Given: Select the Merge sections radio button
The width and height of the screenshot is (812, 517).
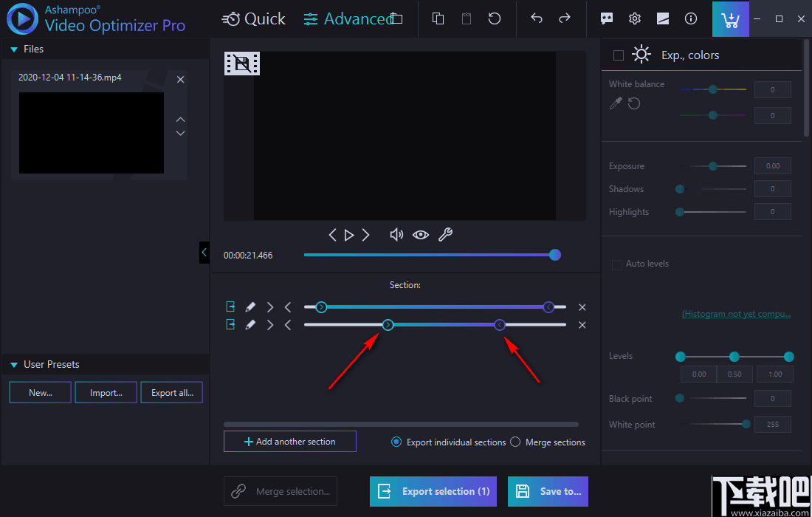Looking at the screenshot, I should point(515,442).
